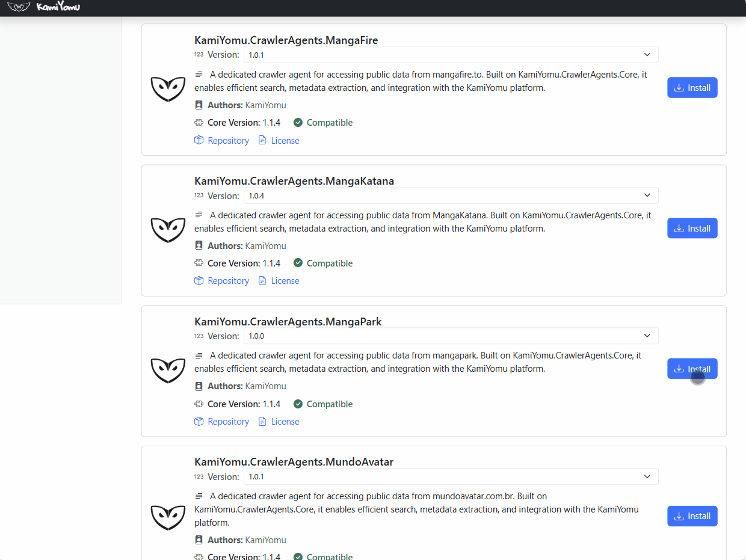Click the MangaPark crawler agent owl icon

(x=168, y=370)
